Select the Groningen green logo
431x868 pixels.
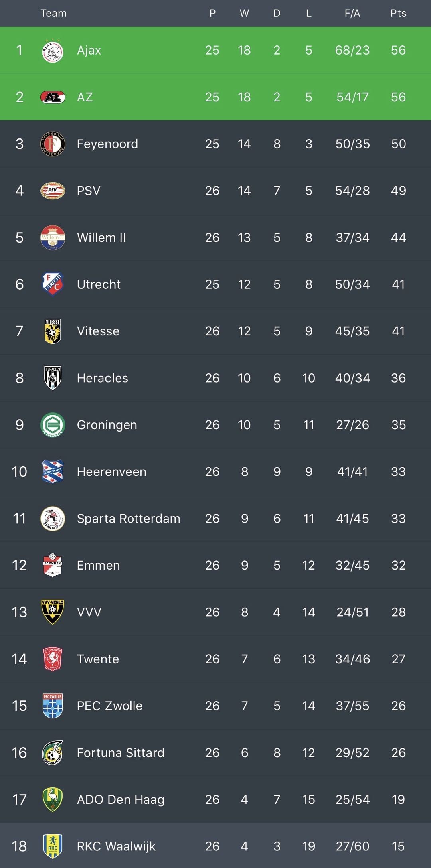(x=53, y=425)
